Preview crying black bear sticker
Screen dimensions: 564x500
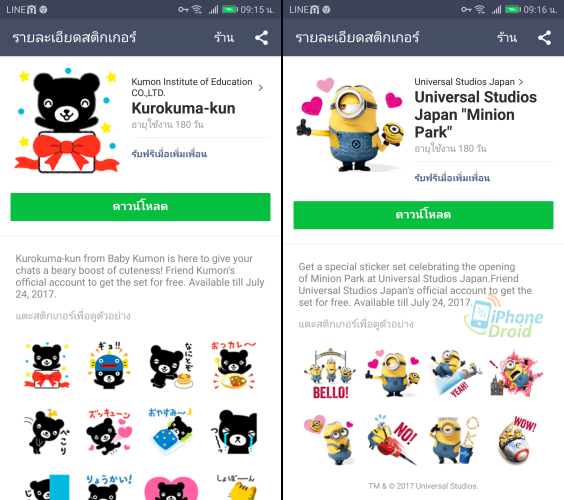click(x=234, y=431)
